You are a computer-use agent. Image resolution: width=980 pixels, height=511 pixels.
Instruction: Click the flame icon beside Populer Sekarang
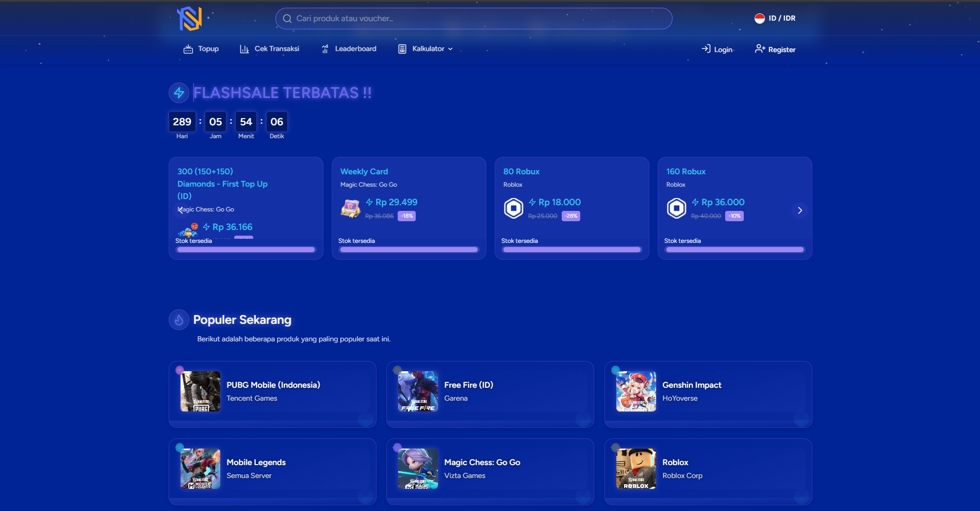pos(179,320)
